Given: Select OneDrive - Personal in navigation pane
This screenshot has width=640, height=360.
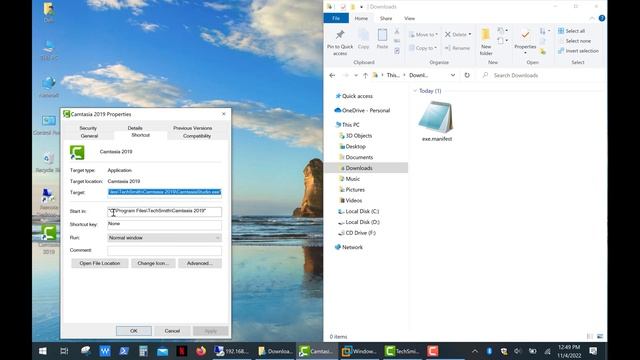Looking at the screenshot, I should 366,111.
